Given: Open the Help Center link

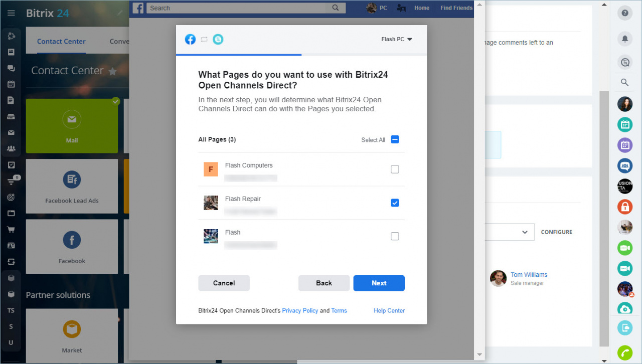Looking at the screenshot, I should click(x=389, y=311).
